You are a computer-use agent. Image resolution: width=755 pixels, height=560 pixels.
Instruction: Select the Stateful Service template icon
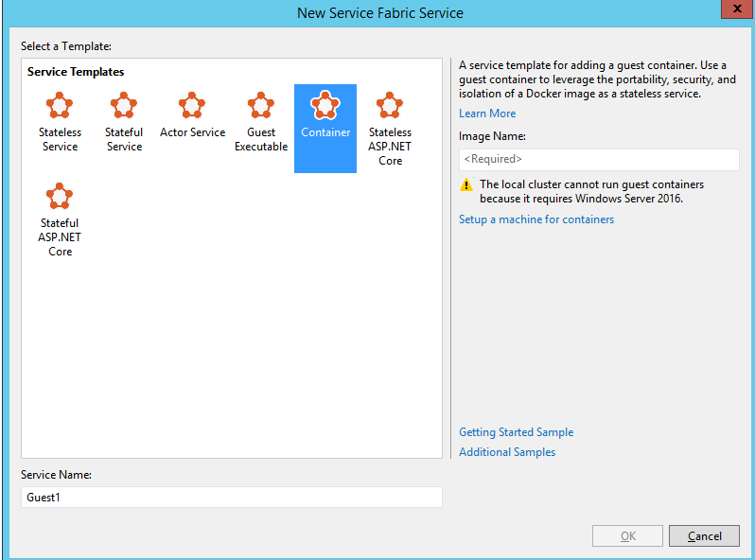pyautogui.click(x=124, y=105)
